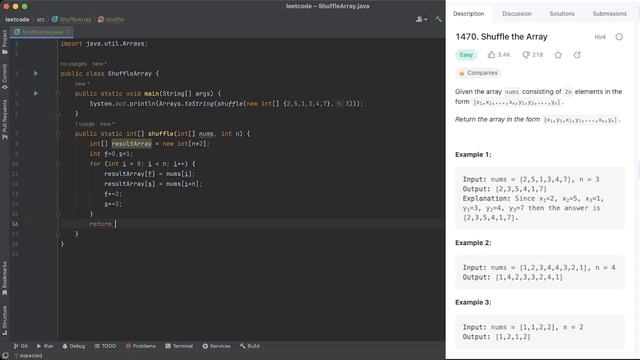This screenshot has height=360, width=640.
Task: Click the 'f+=2;' statement in the loop
Action: (x=113, y=194)
